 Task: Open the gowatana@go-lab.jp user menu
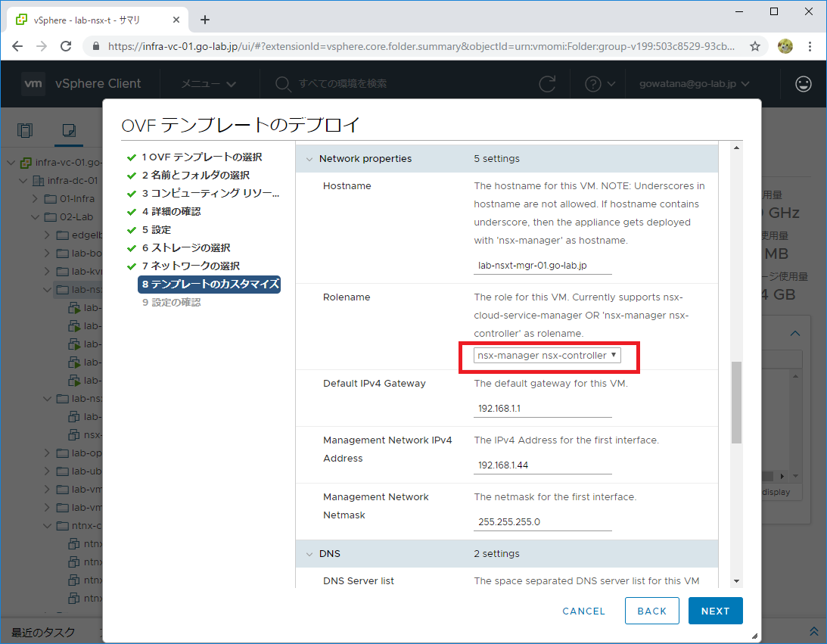[694, 84]
